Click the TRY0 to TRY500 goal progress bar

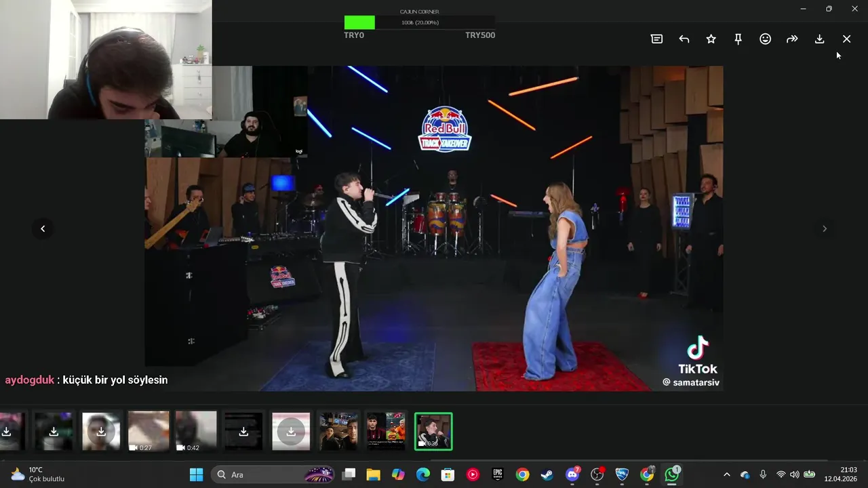(x=420, y=22)
